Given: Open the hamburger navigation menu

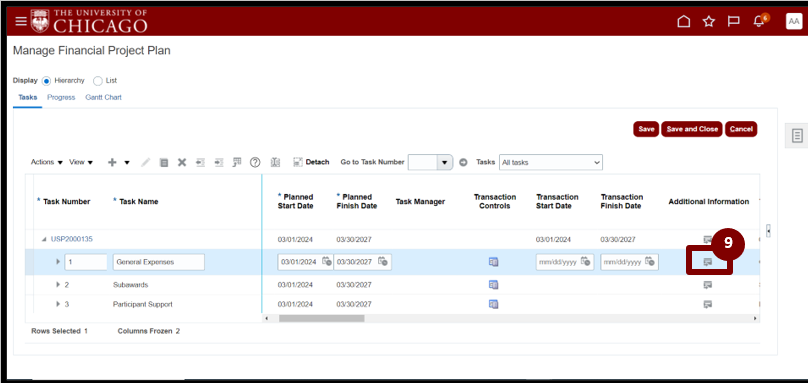Looking at the screenshot, I should pyautogui.click(x=21, y=21).
